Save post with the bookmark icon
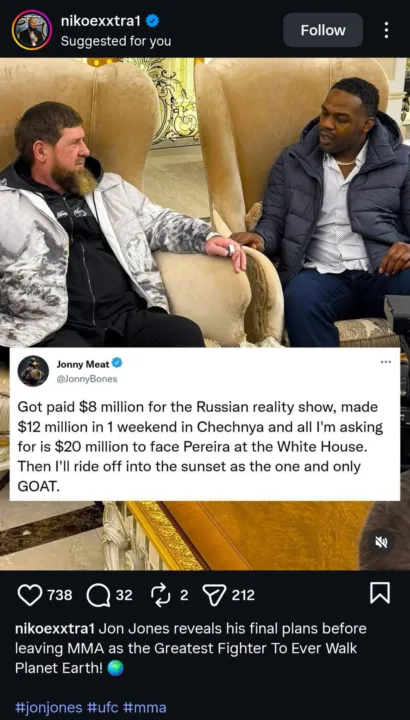This screenshot has width=410, height=720. coord(380,593)
